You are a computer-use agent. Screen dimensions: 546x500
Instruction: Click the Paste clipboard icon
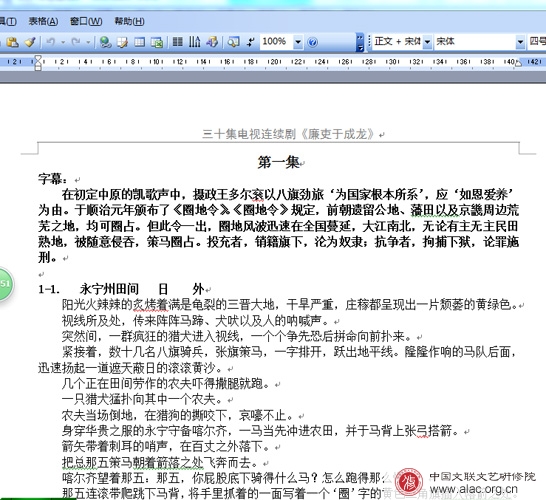13,42
